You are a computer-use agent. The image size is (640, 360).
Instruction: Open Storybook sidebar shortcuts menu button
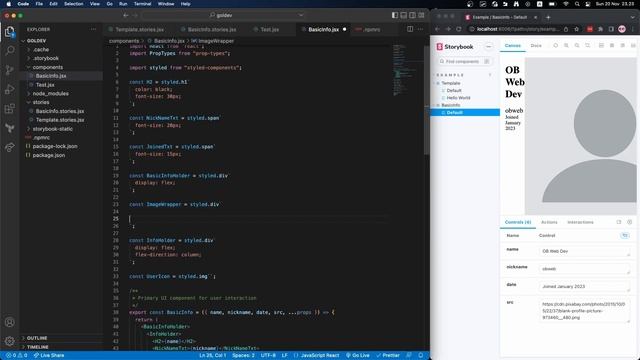(488, 47)
